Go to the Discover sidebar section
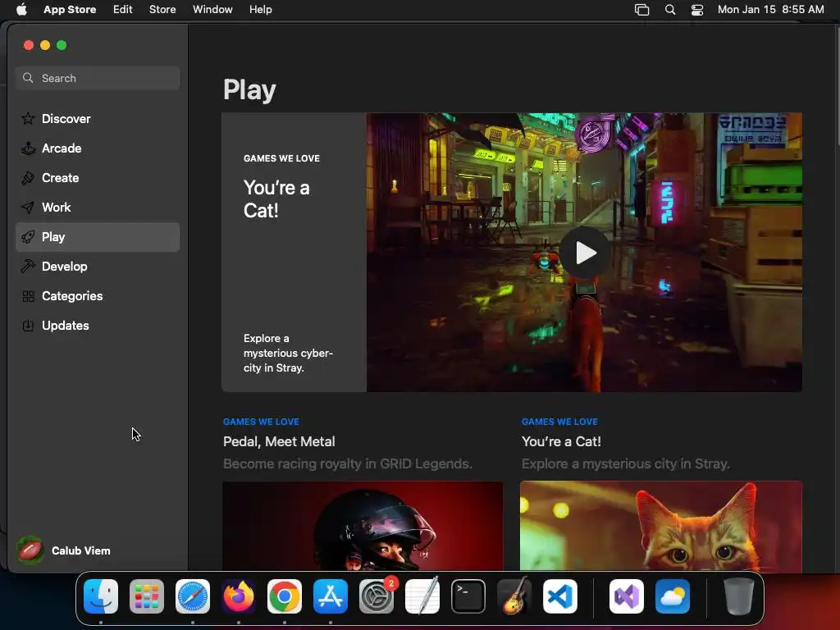 98,118
